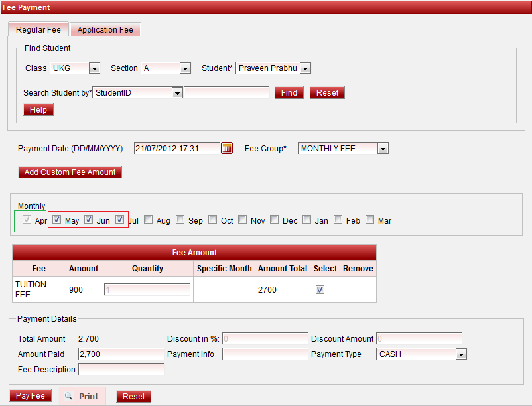The width and height of the screenshot is (532, 406).
Task: Uncheck the Jun month checkbox
Action: (x=88, y=220)
